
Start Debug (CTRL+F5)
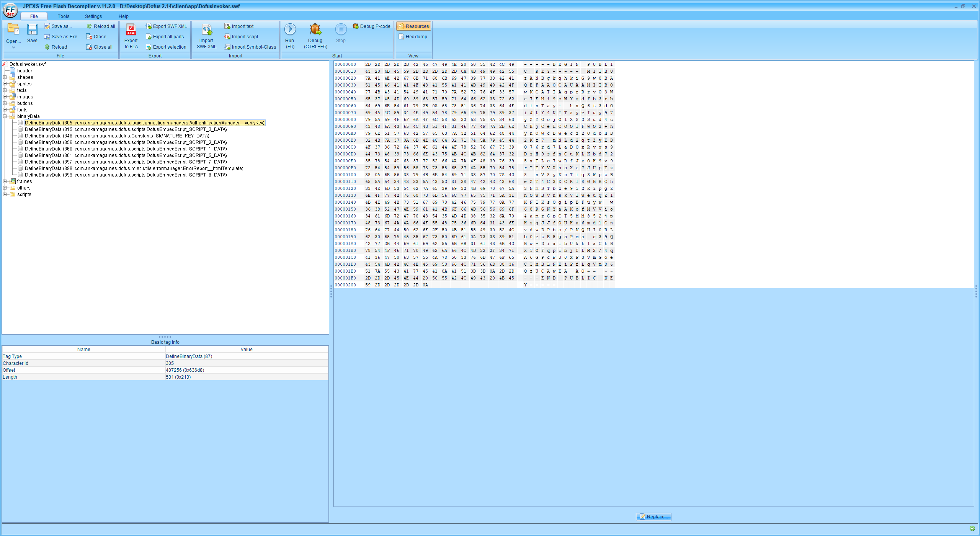click(x=315, y=37)
